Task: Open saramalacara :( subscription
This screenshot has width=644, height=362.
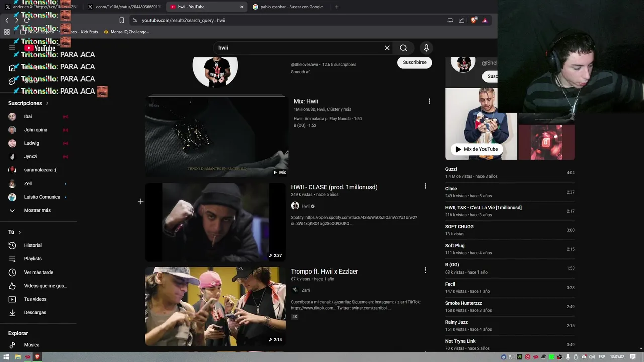Action: 38,170
